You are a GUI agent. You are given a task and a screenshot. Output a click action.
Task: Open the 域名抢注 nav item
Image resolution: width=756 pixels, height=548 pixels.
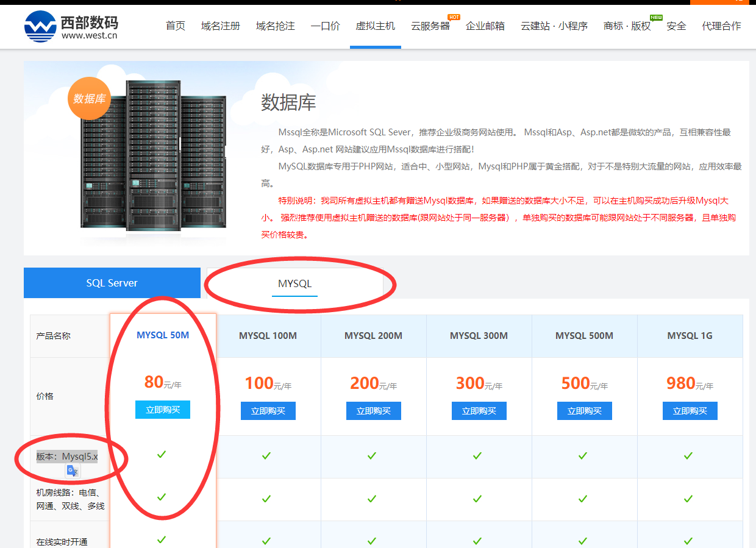276,26
